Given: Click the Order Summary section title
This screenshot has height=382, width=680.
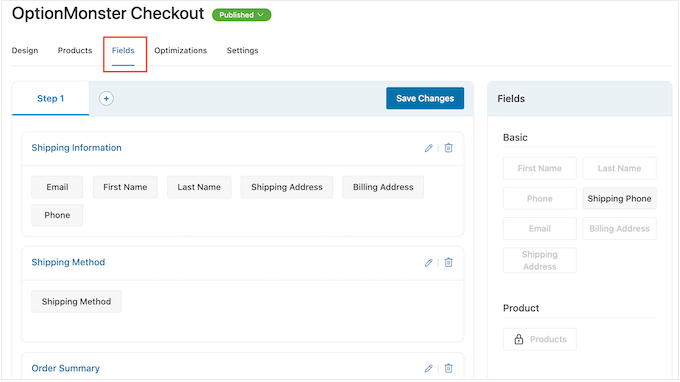Looking at the screenshot, I should tap(65, 368).
